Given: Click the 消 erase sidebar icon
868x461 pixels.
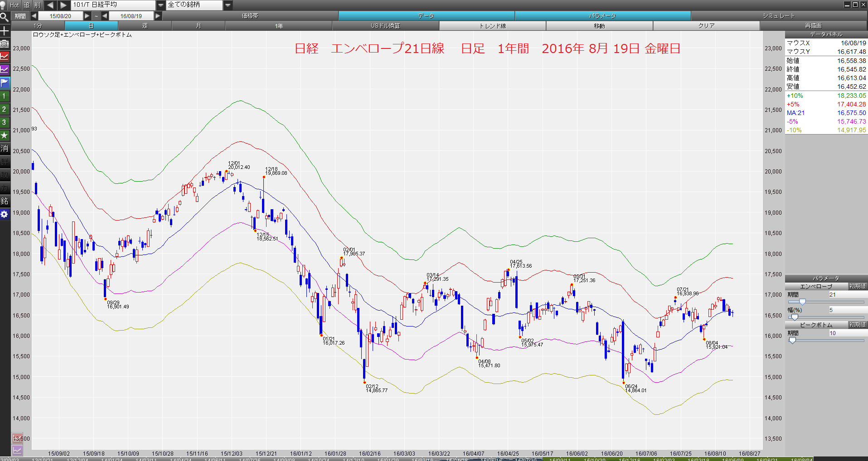Looking at the screenshot, I should tap(5, 149).
